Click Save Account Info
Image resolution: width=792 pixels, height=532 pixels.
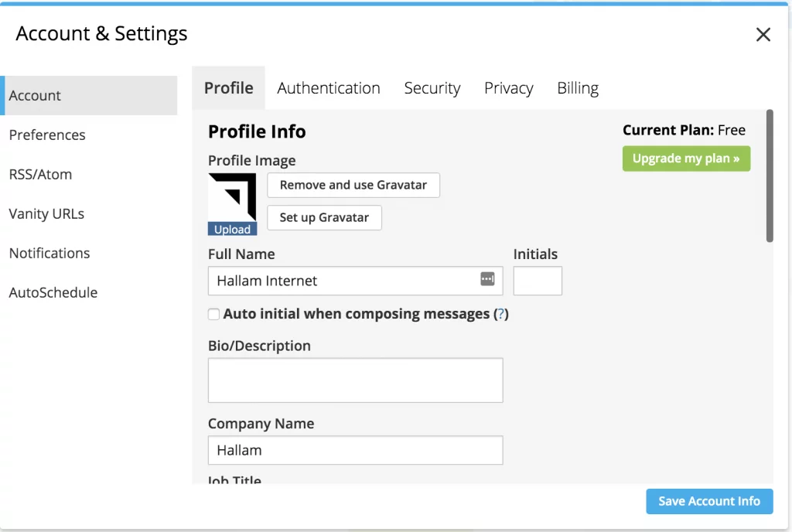tap(708, 501)
